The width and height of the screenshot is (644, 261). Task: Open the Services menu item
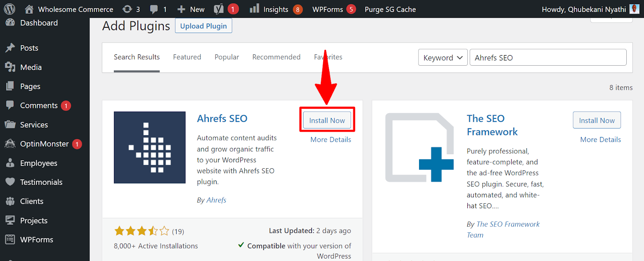(x=34, y=125)
